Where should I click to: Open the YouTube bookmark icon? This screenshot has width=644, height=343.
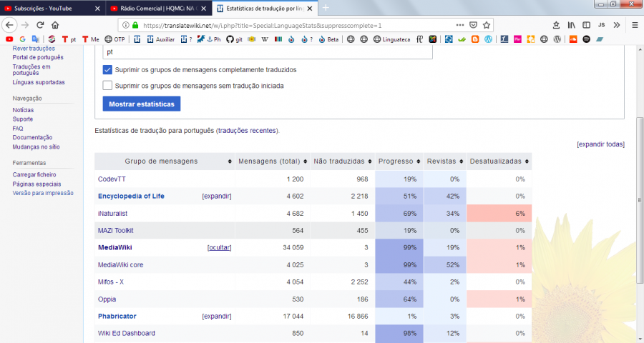[9, 39]
